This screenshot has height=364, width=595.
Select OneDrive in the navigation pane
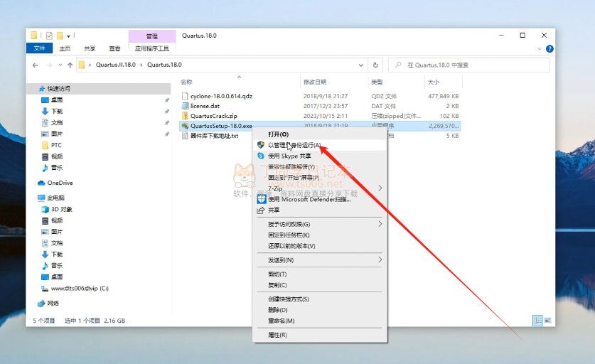(x=60, y=183)
